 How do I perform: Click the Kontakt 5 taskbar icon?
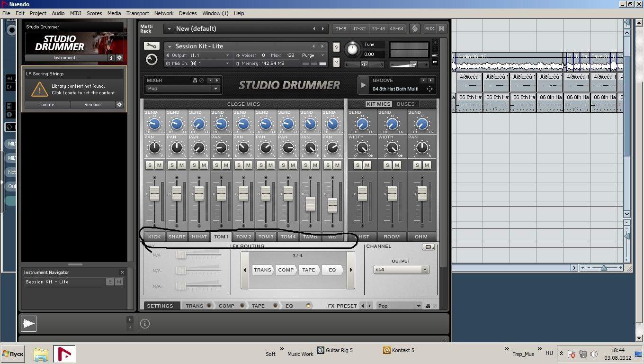pyautogui.click(x=387, y=350)
